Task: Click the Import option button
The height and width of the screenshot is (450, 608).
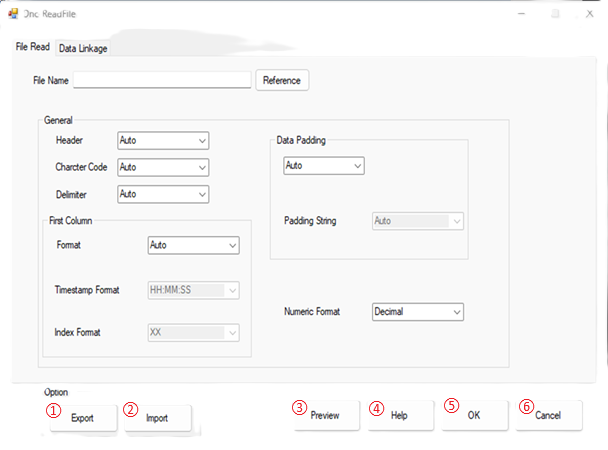Action: [157, 418]
